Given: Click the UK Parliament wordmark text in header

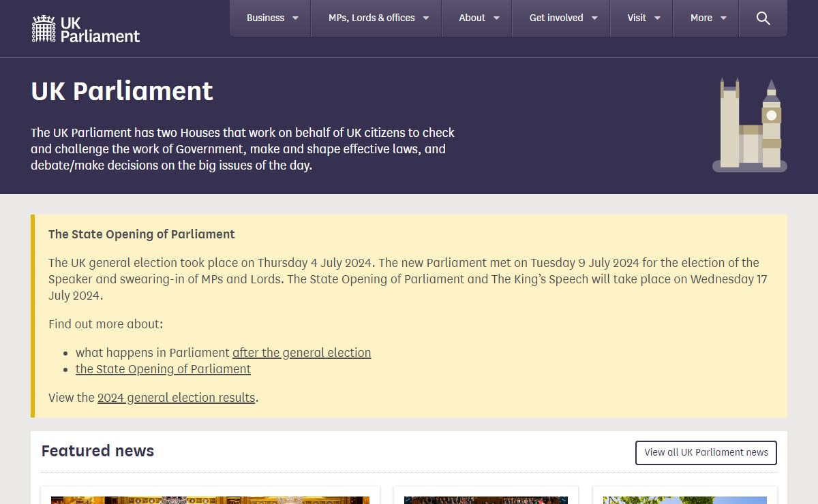Looking at the screenshot, I should pyautogui.click(x=100, y=29).
